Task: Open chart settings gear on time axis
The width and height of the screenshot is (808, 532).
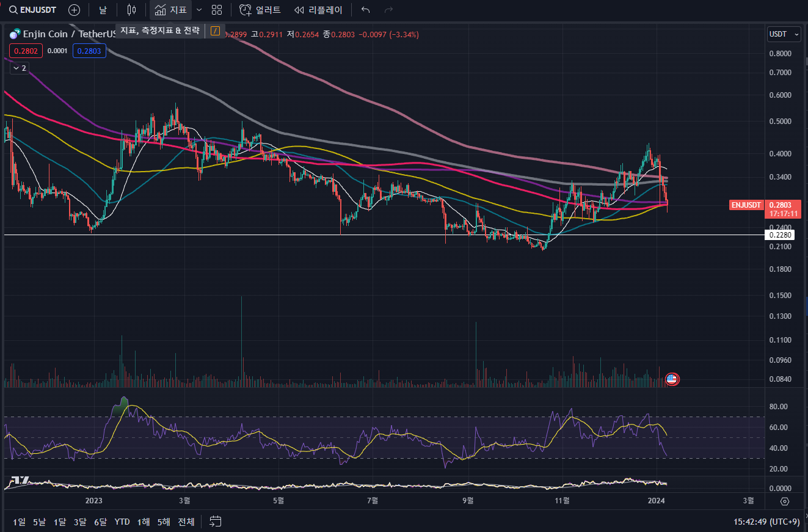Action: (x=785, y=501)
